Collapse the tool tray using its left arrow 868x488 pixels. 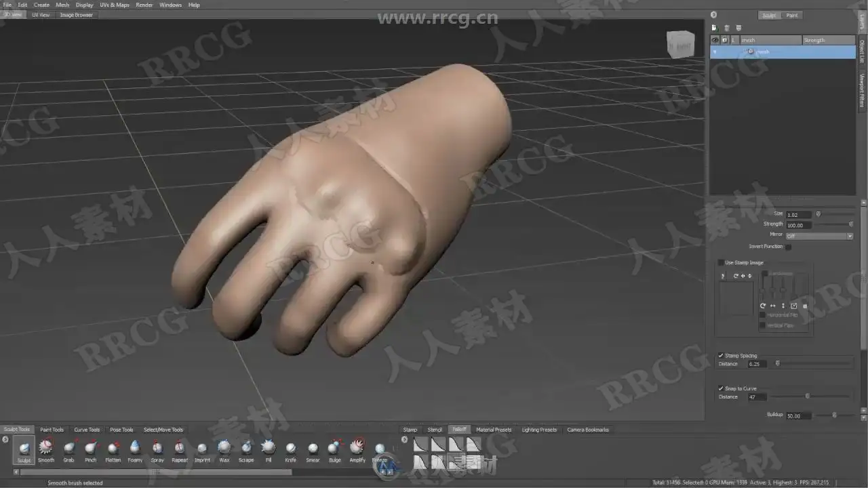pyautogui.click(x=5, y=440)
